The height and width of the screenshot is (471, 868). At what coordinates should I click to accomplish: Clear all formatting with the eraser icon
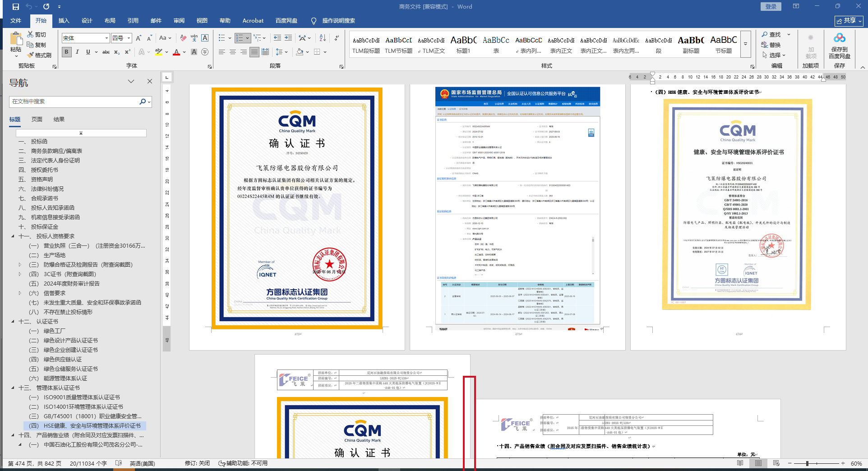[x=183, y=38]
